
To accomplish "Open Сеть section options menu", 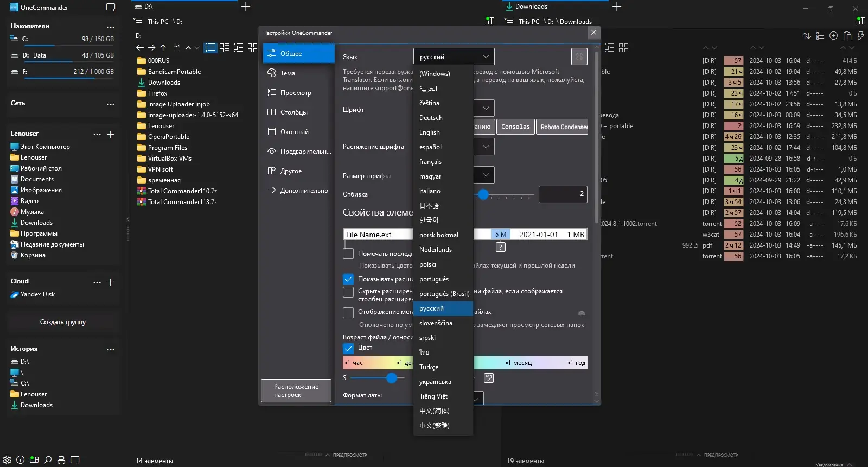I will (111, 104).
